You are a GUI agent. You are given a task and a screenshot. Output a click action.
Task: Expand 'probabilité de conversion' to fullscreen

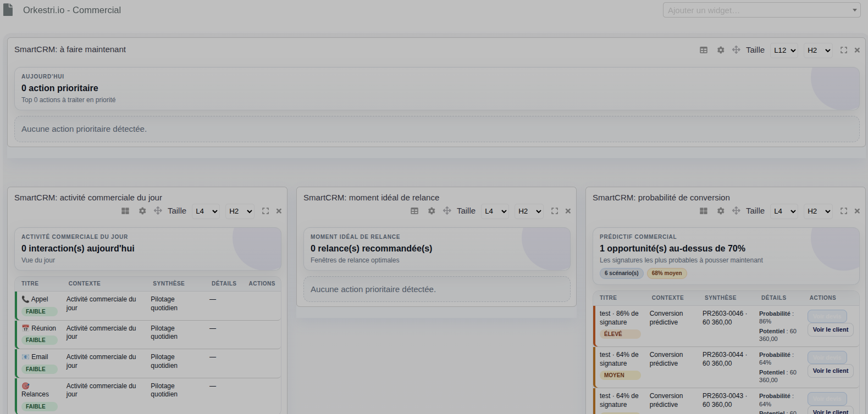point(844,211)
